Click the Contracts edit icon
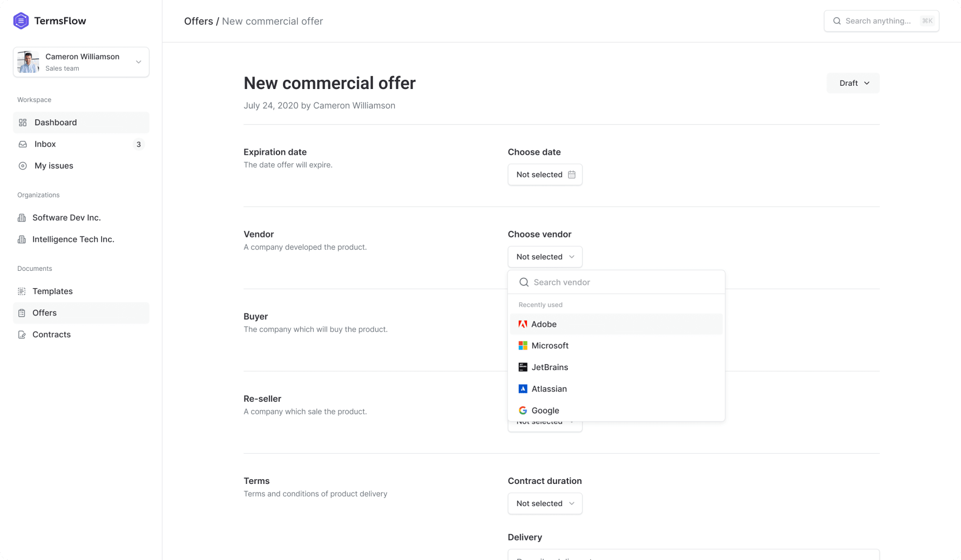Viewport: 961px width, 560px height. click(22, 335)
